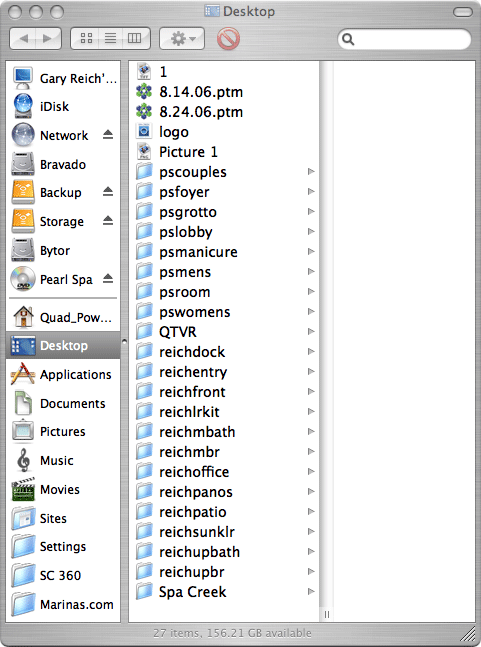Toggle toolbar with the pill button
481x647 pixels.
[463, 12]
